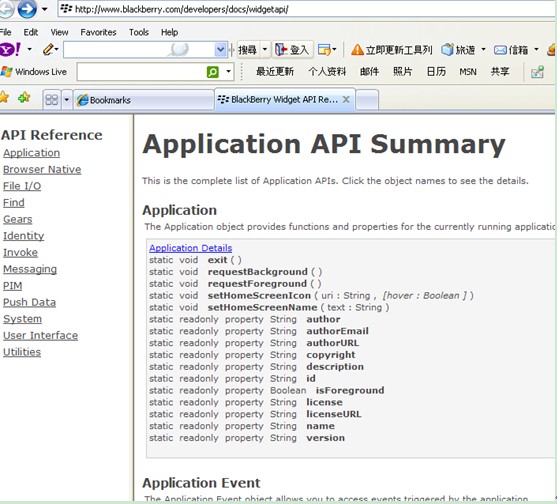The width and height of the screenshot is (557, 504).
Task: Click 照片 in Windows Live toolbar
Action: tap(402, 72)
